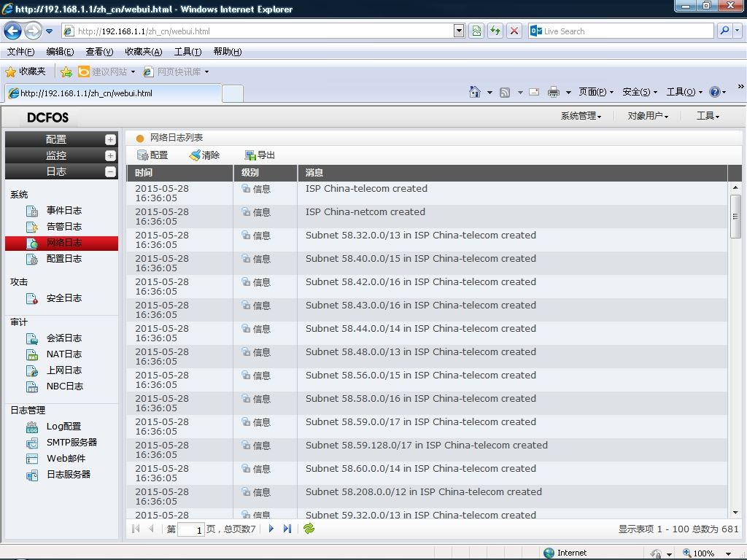Open the 编辑(E) menu
The width and height of the screenshot is (747, 560).
click(60, 52)
